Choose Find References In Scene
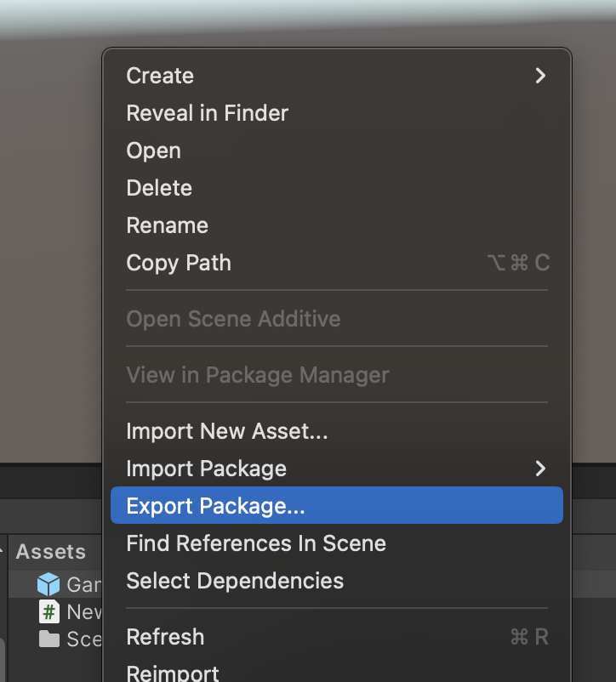The height and width of the screenshot is (682, 616). [255, 543]
